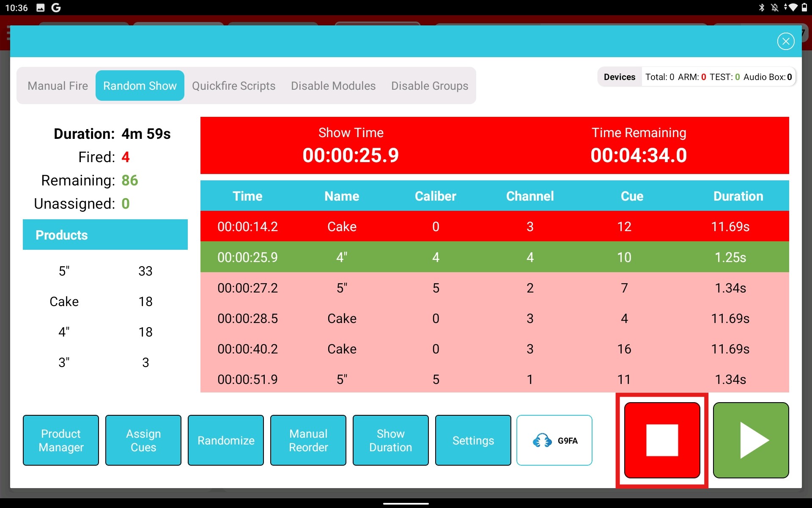Tap the G9FA device icon button
Image resolution: width=812 pixels, height=508 pixels.
pyautogui.click(x=554, y=440)
